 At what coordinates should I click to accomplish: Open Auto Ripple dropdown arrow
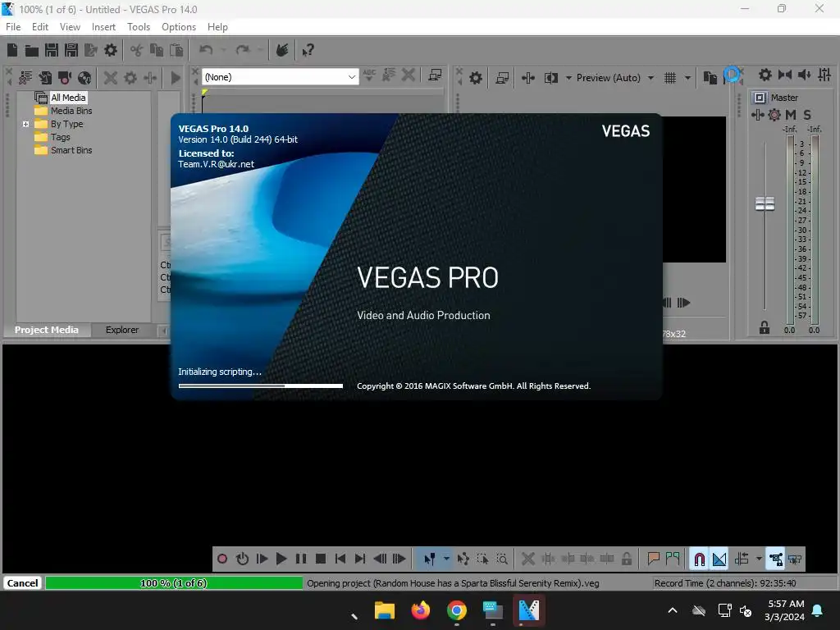(x=759, y=559)
